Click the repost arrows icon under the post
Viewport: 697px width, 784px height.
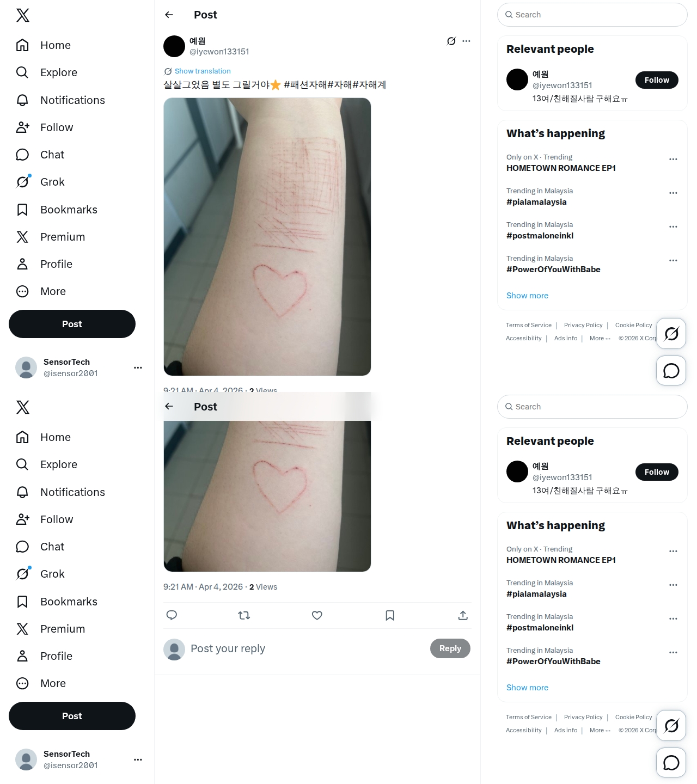244,615
